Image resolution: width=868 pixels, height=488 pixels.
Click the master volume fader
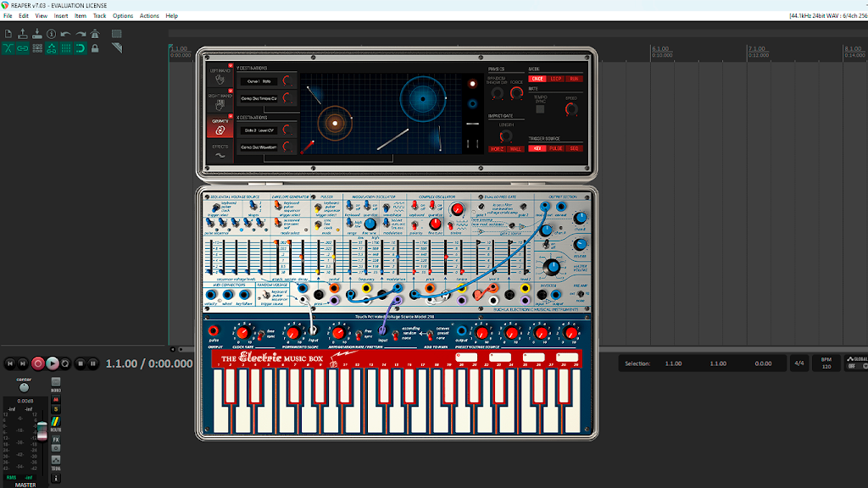[42, 430]
